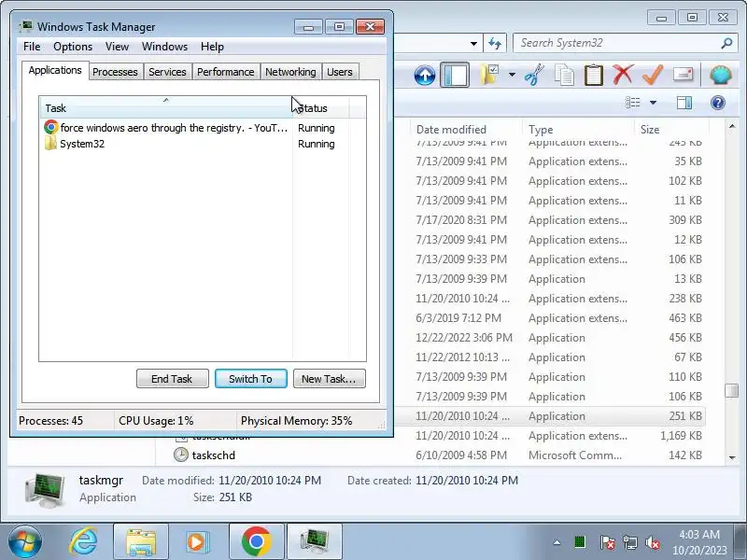747x560 pixels.
Task: Open Windows Media Player from taskbar
Action: click(x=198, y=542)
